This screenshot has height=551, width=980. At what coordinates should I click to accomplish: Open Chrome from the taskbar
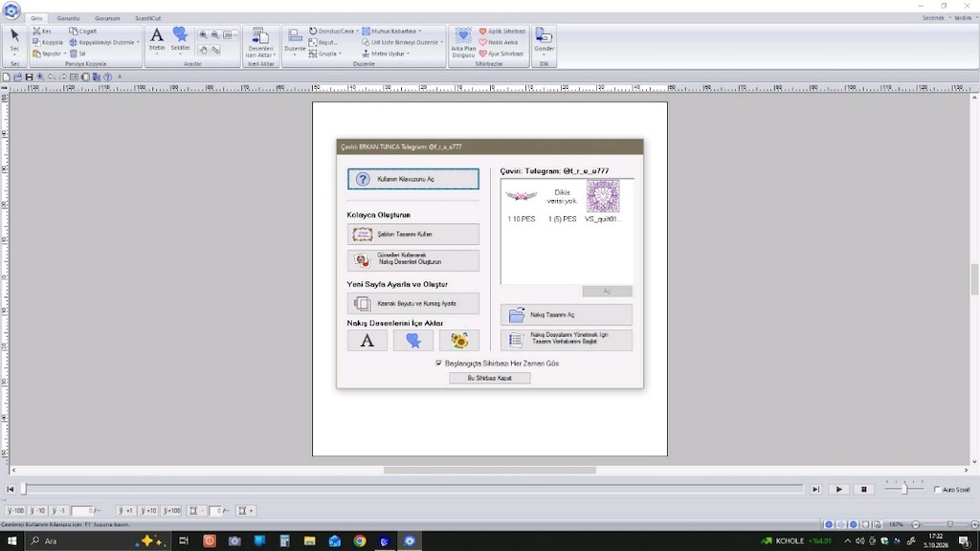[360, 541]
